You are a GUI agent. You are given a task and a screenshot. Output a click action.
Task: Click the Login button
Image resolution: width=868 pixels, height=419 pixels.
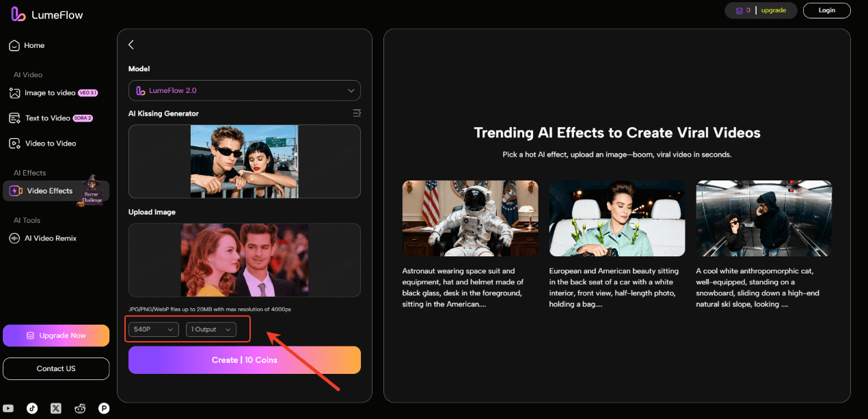[826, 10]
